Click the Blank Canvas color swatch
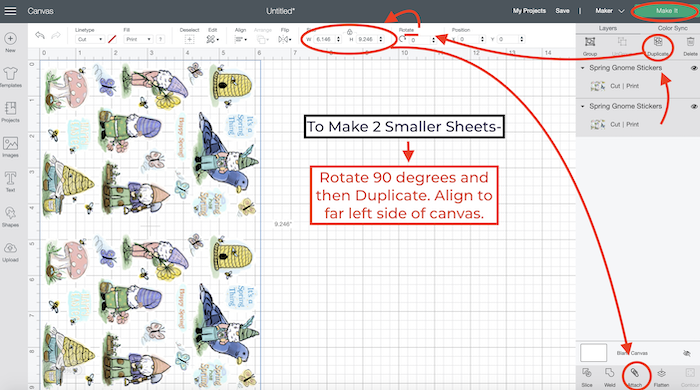This screenshot has height=390, width=700. click(x=593, y=353)
